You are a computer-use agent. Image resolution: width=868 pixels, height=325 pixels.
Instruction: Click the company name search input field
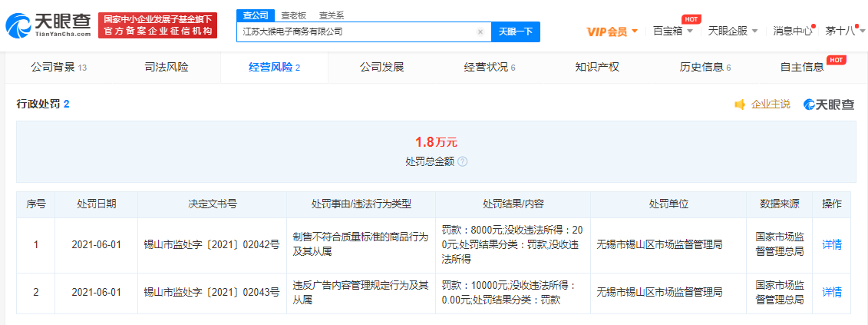[357, 32]
